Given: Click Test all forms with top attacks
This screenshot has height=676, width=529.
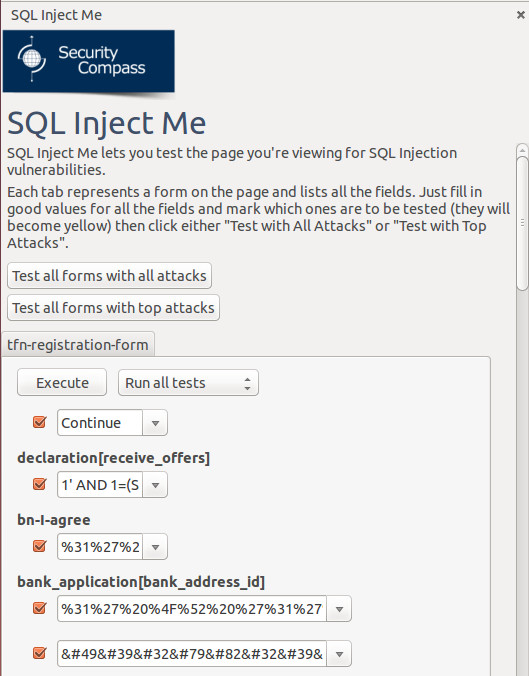Looking at the screenshot, I should (113, 307).
